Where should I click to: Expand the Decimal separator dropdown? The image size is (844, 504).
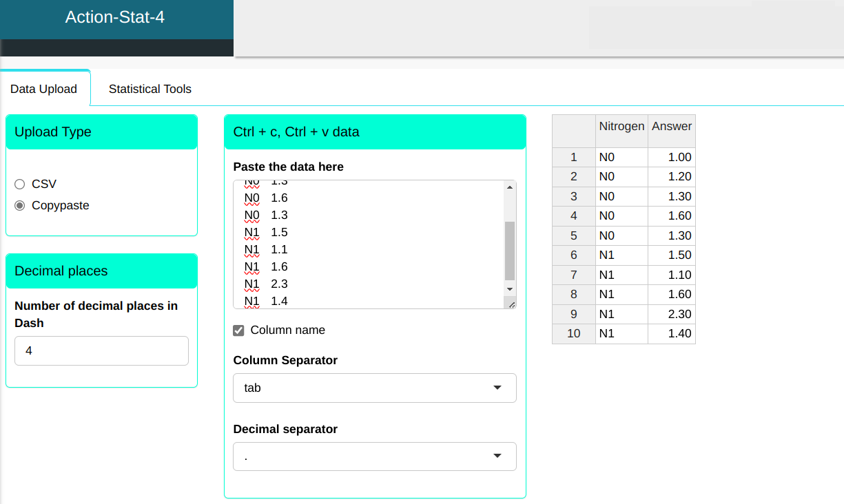[374, 456]
